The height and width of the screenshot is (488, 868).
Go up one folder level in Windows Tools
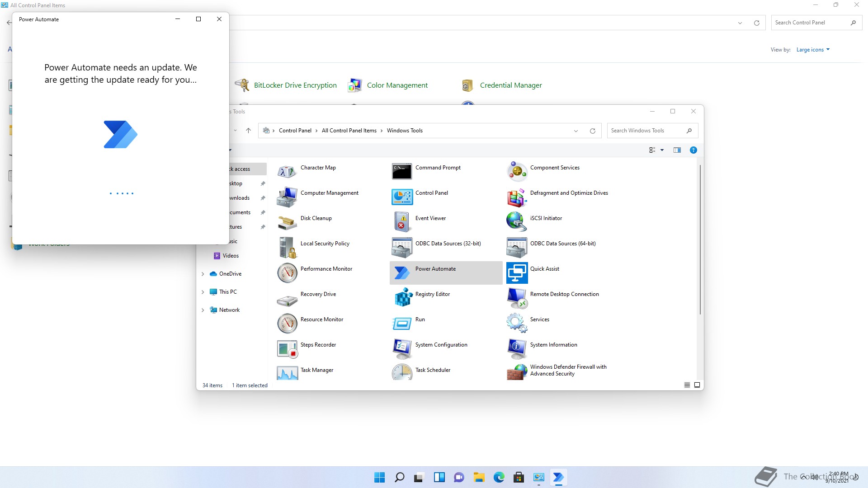click(248, 131)
